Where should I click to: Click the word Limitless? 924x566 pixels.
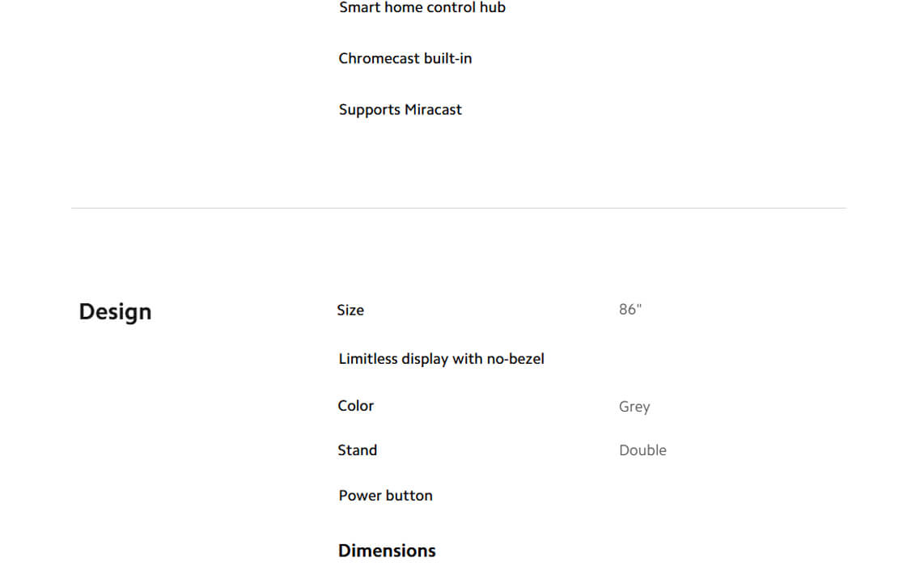[368, 359]
